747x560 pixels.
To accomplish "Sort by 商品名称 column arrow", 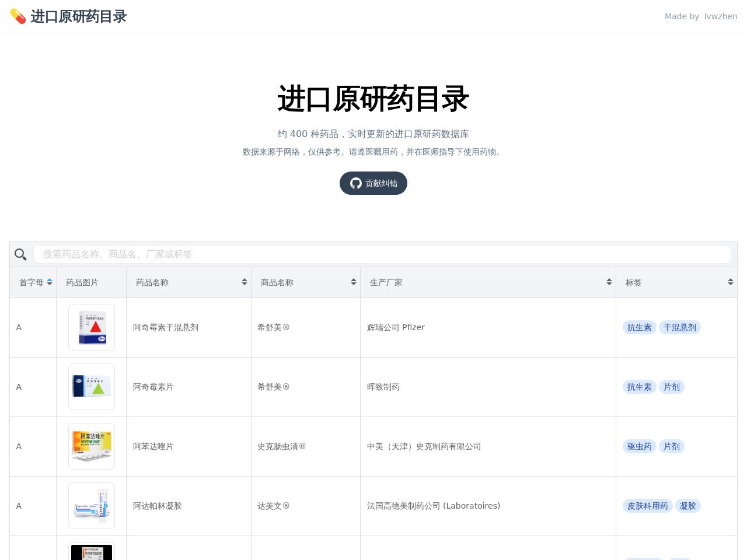I will [354, 282].
